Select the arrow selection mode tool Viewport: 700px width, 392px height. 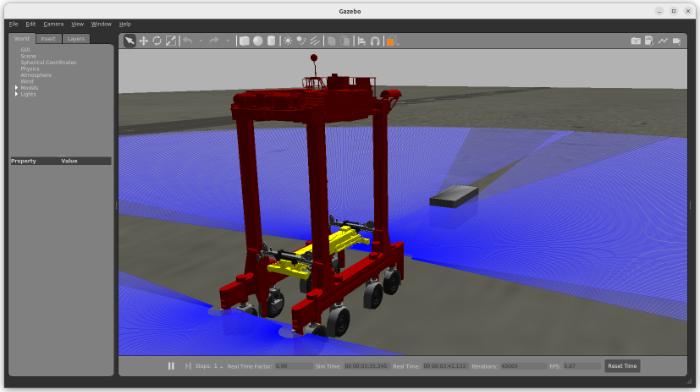[x=129, y=41]
